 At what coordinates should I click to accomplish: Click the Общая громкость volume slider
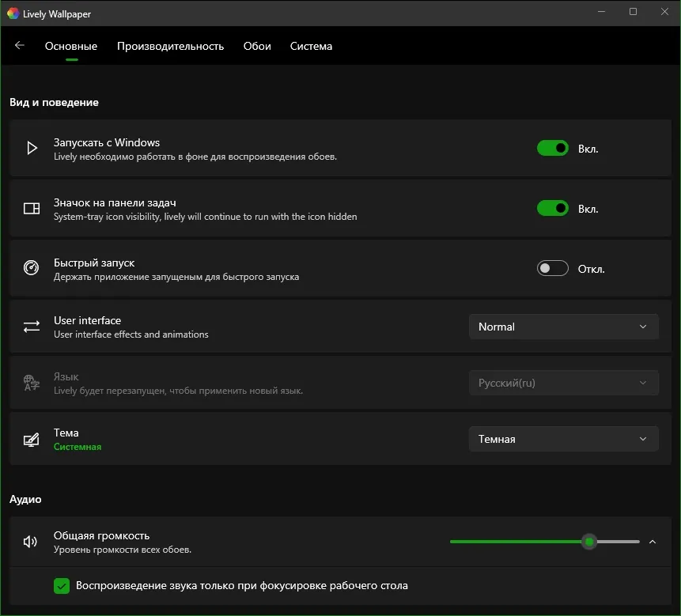click(x=545, y=542)
